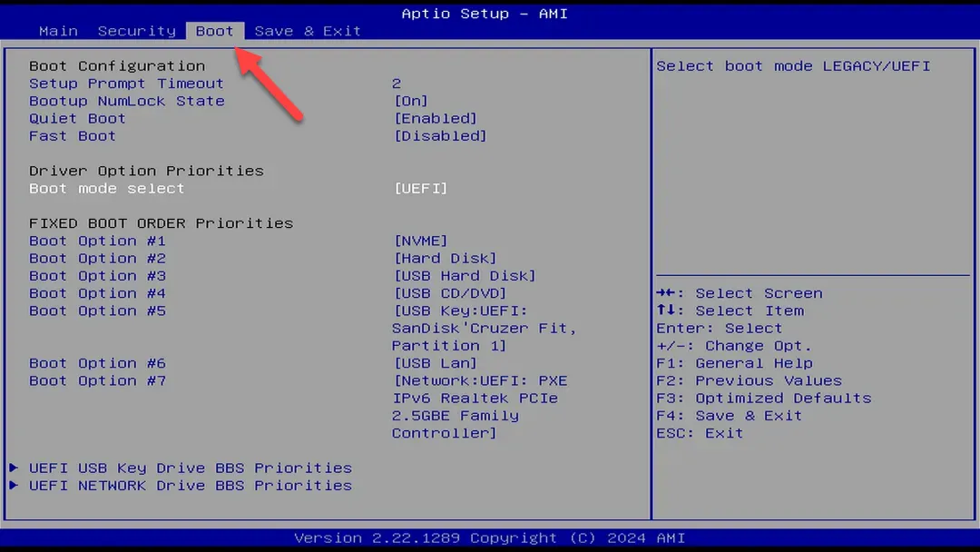Select the Fast Boot setting

click(73, 135)
